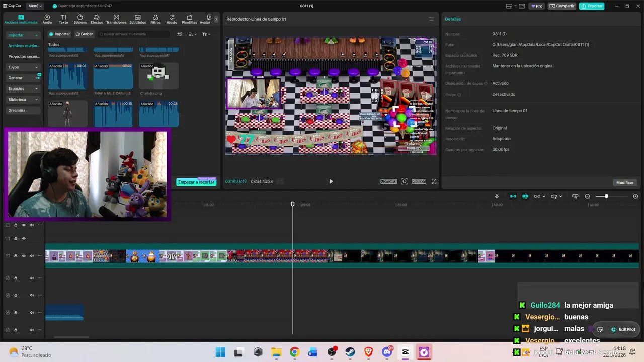Open Google Chrome from the taskbar

click(294, 352)
